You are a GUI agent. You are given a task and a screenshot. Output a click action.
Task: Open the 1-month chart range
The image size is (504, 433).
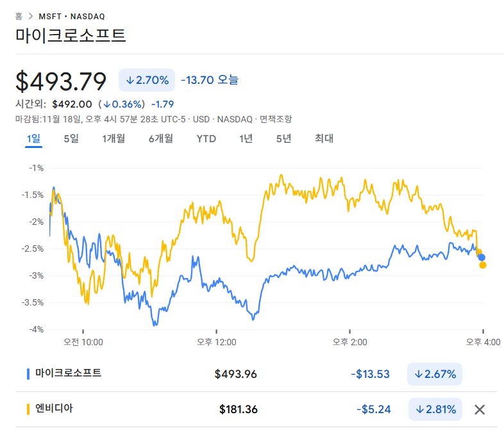pos(113,138)
